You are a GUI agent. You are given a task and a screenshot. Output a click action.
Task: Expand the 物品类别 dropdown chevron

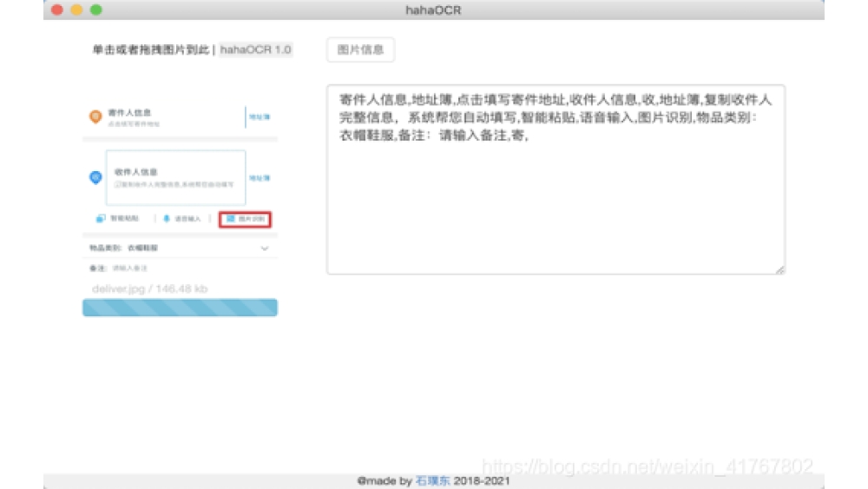pyautogui.click(x=265, y=248)
